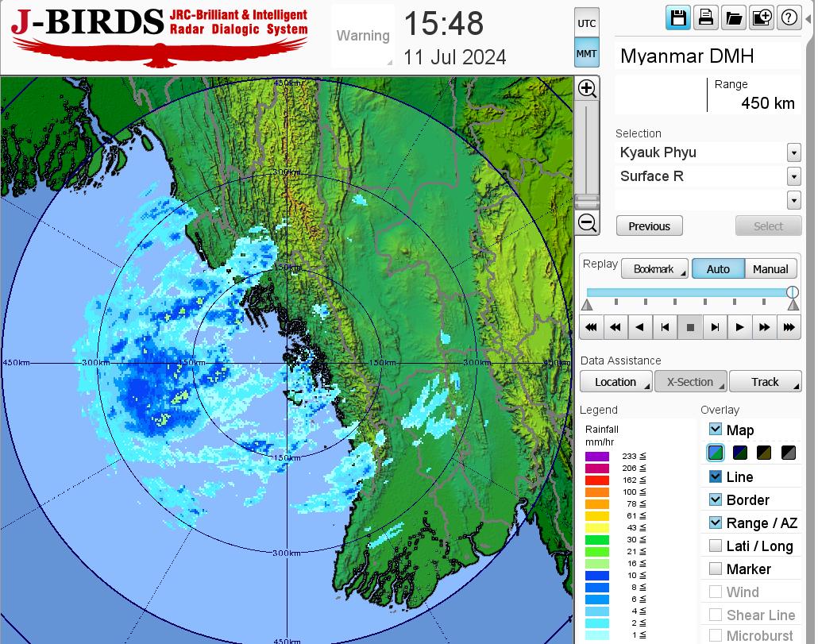Enable the Marker overlay checkbox
Screen dimensions: 818x644
[x=716, y=569]
